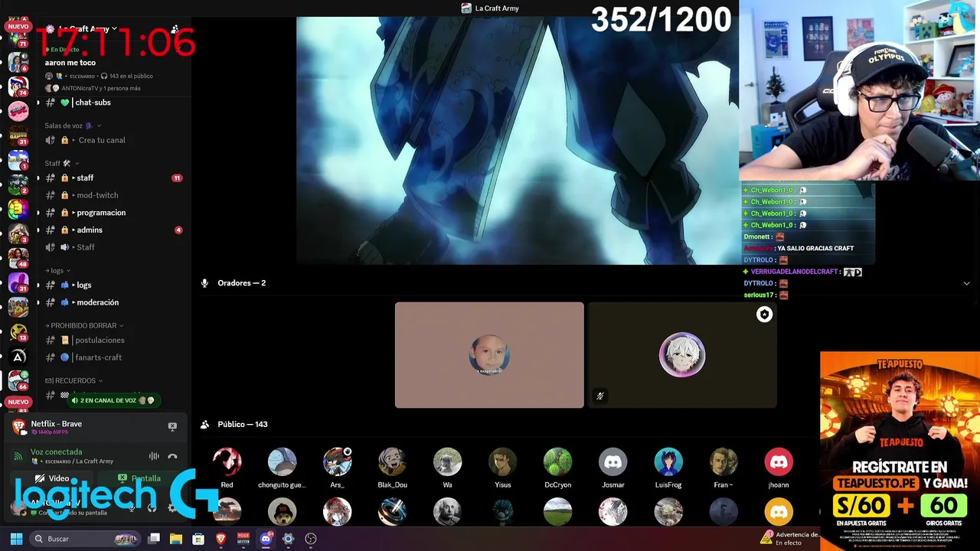Open the postulaciones channel
This screenshot has height=551, width=980.
(x=113, y=340)
